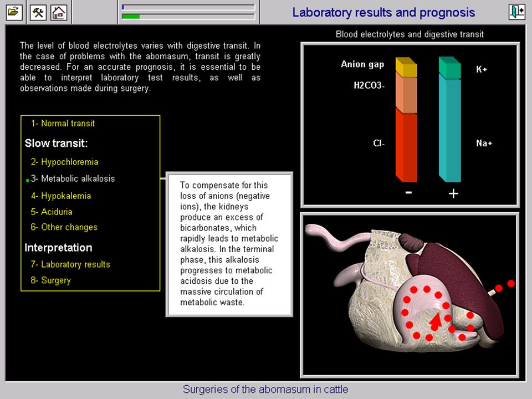Click the Slow transit: heading
The image size is (532, 399).
(x=56, y=143)
